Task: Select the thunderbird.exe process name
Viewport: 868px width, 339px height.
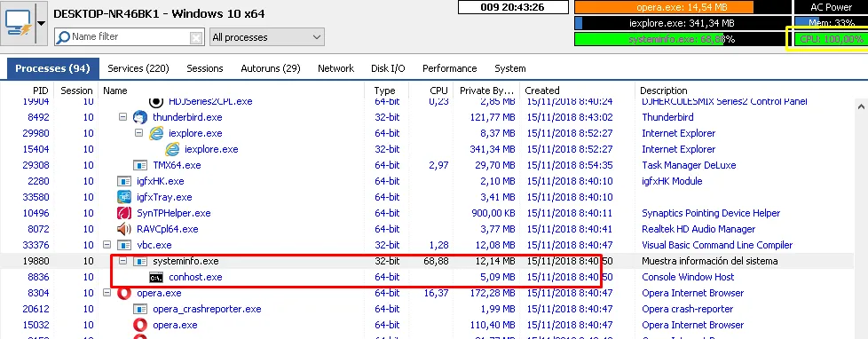Action: [187, 117]
